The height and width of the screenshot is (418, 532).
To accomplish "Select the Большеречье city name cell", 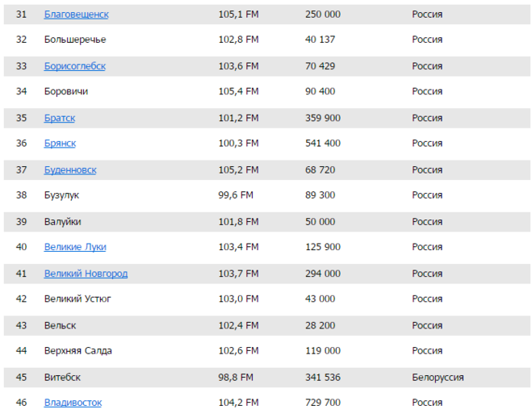I will coord(75,40).
